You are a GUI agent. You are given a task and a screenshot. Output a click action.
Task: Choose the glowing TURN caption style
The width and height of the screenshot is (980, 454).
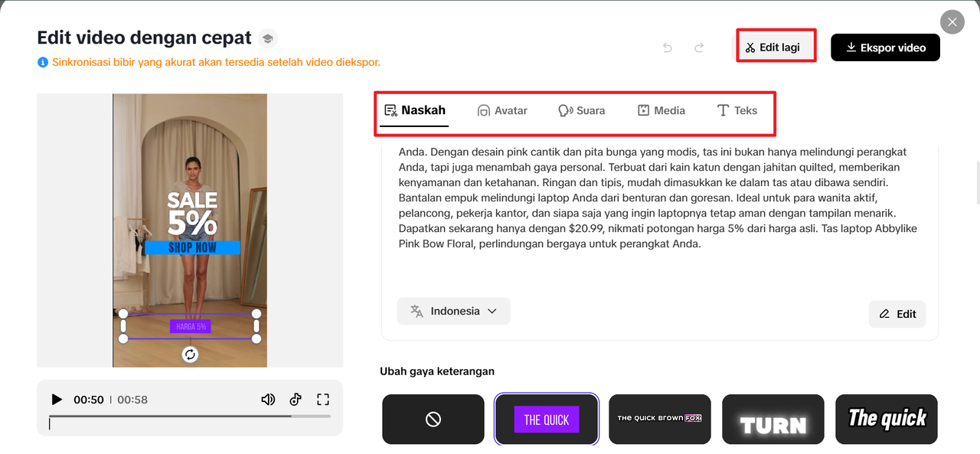point(773,419)
